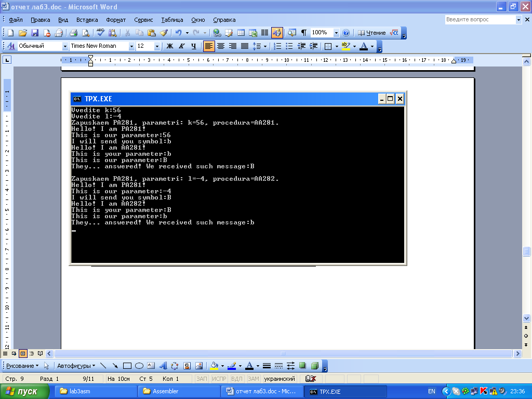Apply fill color paint bucket
532x399 pixels.
pyautogui.click(x=214, y=366)
